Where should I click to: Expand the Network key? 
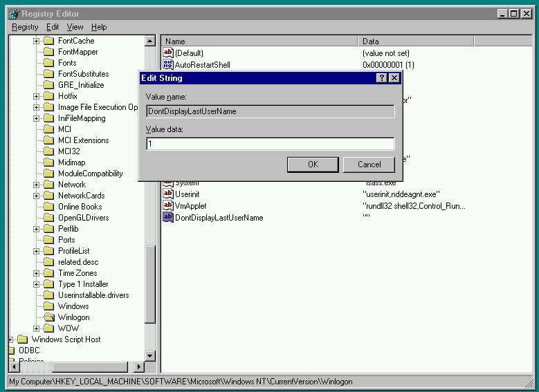tap(36, 185)
